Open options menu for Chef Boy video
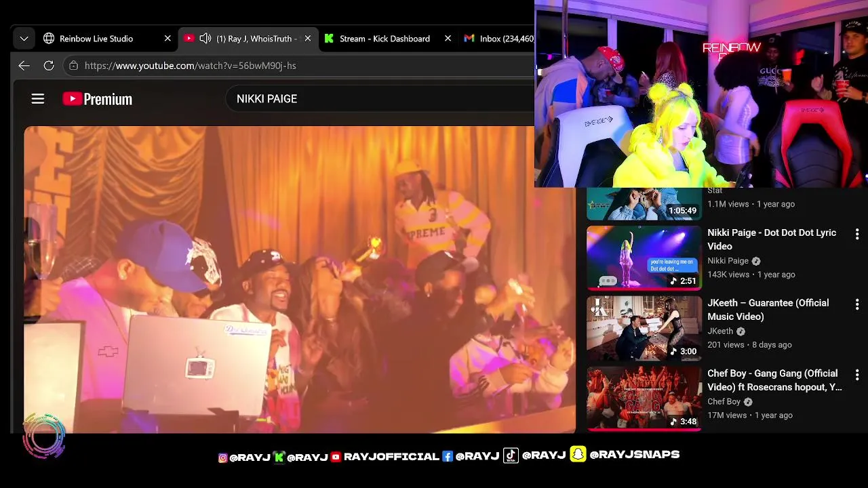The height and width of the screenshot is (488, 868). (x=857, y=375)
